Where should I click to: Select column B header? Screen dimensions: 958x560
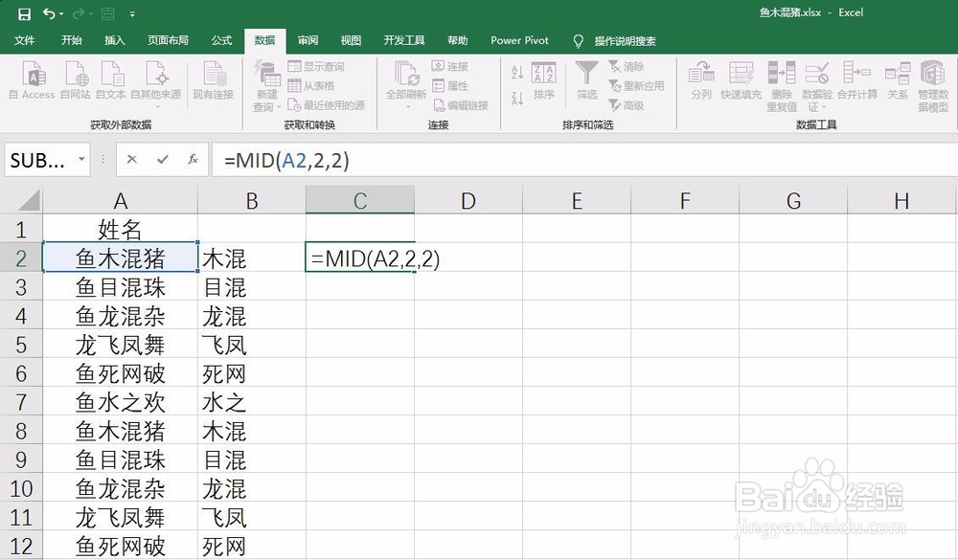point(252,200)
